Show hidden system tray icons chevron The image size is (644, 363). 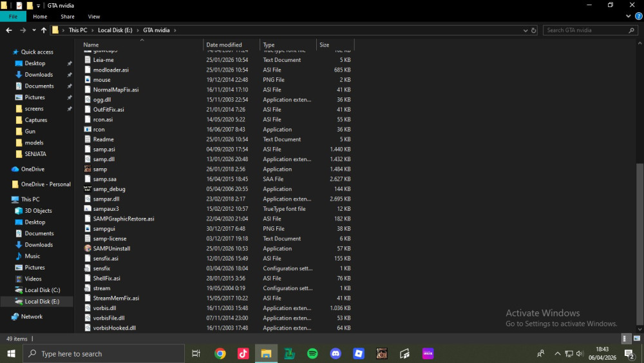557,353
